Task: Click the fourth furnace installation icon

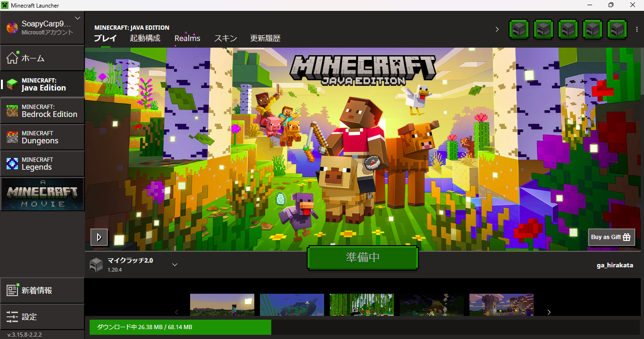Action: (x=593, y=29)
